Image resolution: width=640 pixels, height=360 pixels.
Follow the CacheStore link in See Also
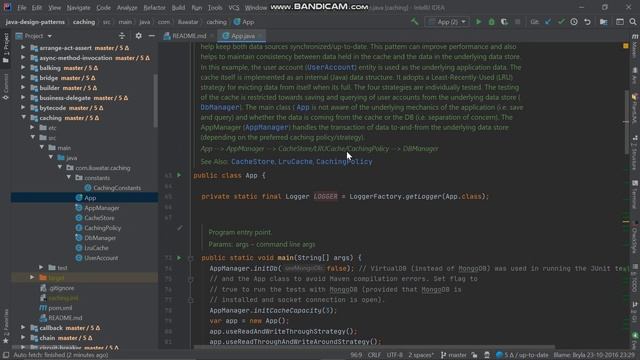point(253,162)
